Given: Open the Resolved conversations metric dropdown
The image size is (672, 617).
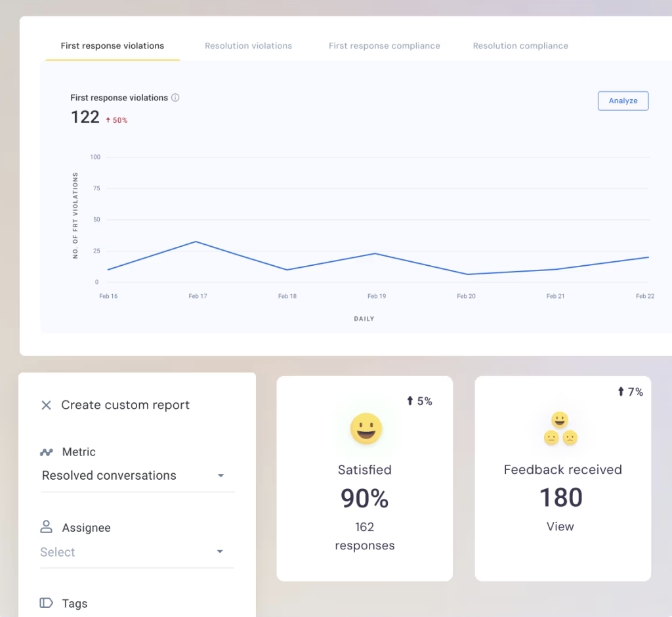Looking at the screenshot, I should click(x=221, y=475).
